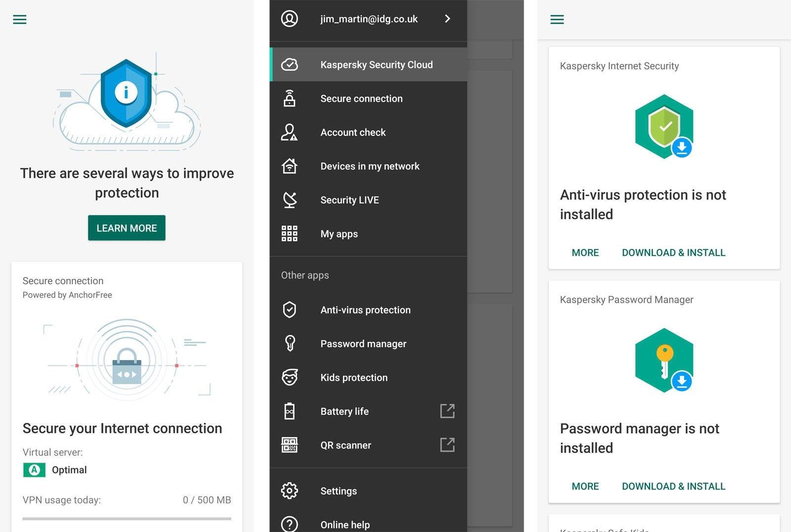Click the My apps grid icon
This screenshot has height=532, width=791.
coord(290,234)
